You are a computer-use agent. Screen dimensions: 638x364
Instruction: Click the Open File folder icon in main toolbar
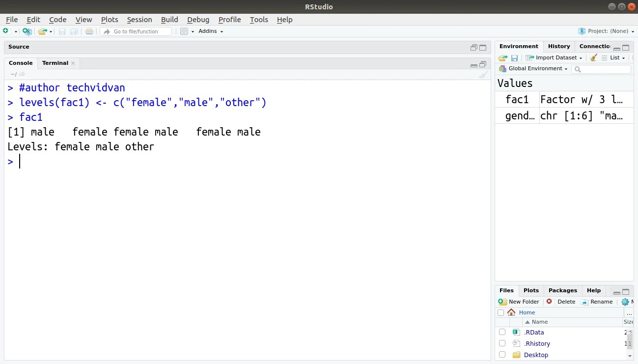pos(42,31)
